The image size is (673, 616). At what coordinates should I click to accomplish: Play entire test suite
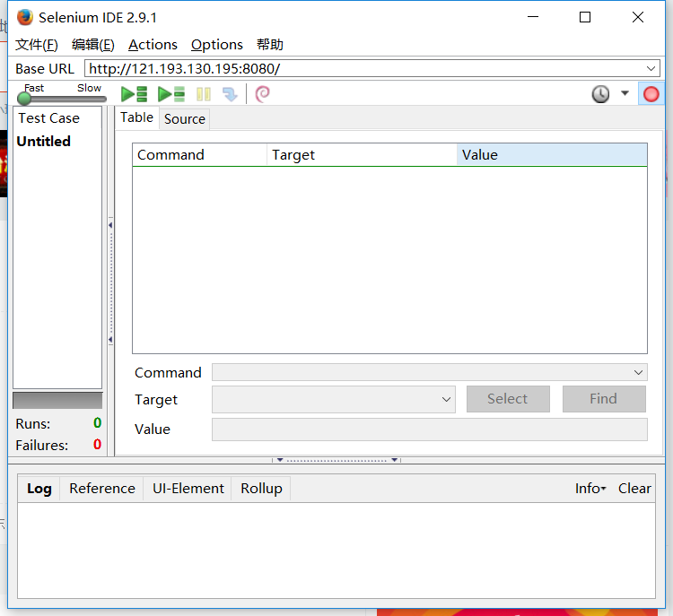(x=134, y=94)
